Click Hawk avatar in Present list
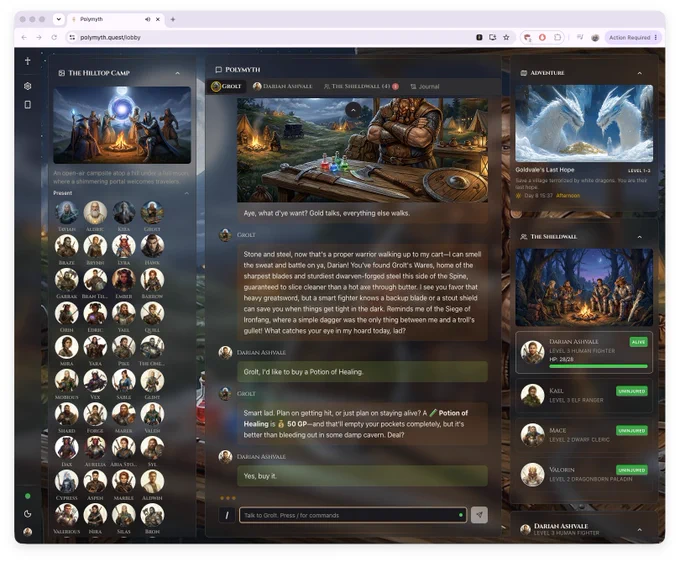680x562 pixels. coord(152,246)
